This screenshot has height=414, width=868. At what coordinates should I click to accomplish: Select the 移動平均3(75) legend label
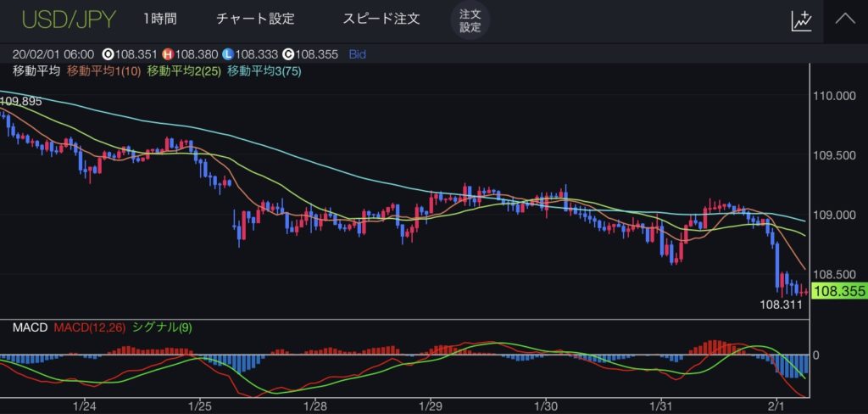point(264,71)
